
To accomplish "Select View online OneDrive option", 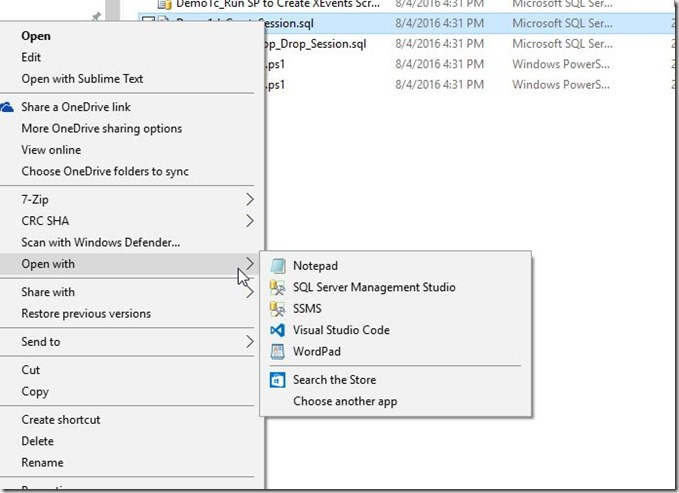I will click(51, 150).
